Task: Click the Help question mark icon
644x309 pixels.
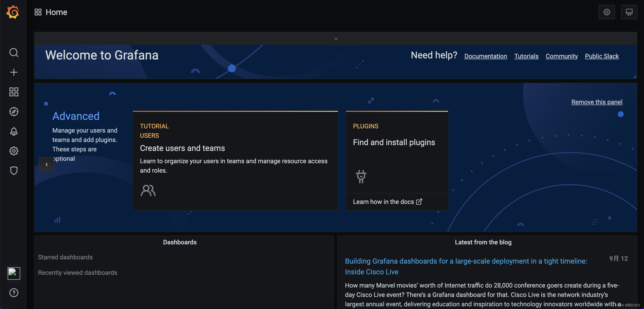Action: (x=14, y=292)
